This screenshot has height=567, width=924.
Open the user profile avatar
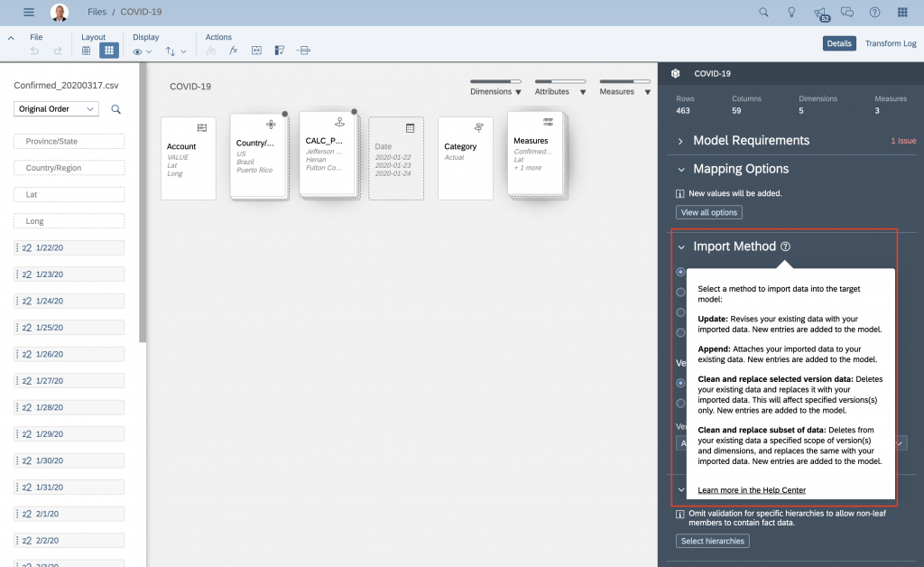[59, 12]
